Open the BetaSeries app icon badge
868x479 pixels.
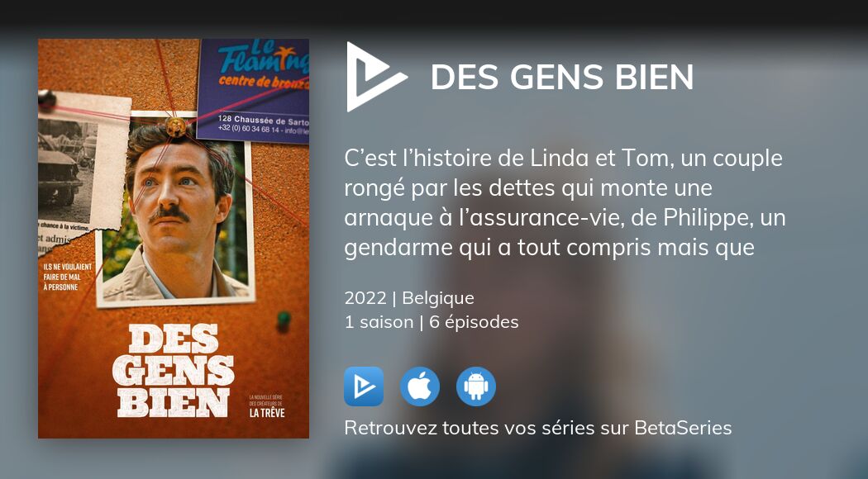tap(364, 386)
